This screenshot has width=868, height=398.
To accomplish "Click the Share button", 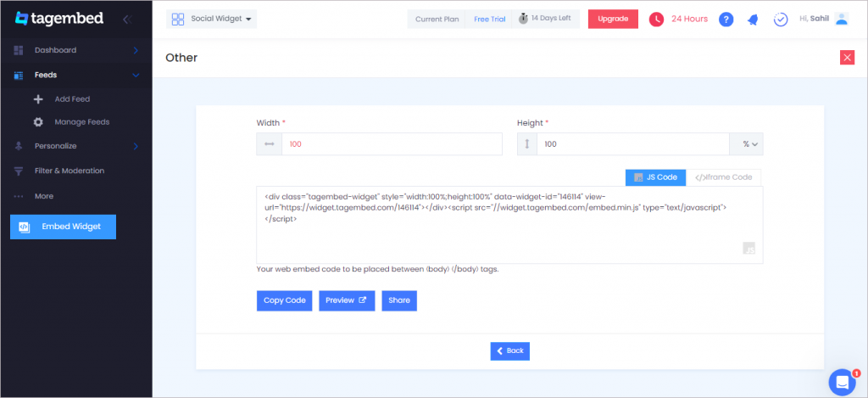I will point(399,300).
